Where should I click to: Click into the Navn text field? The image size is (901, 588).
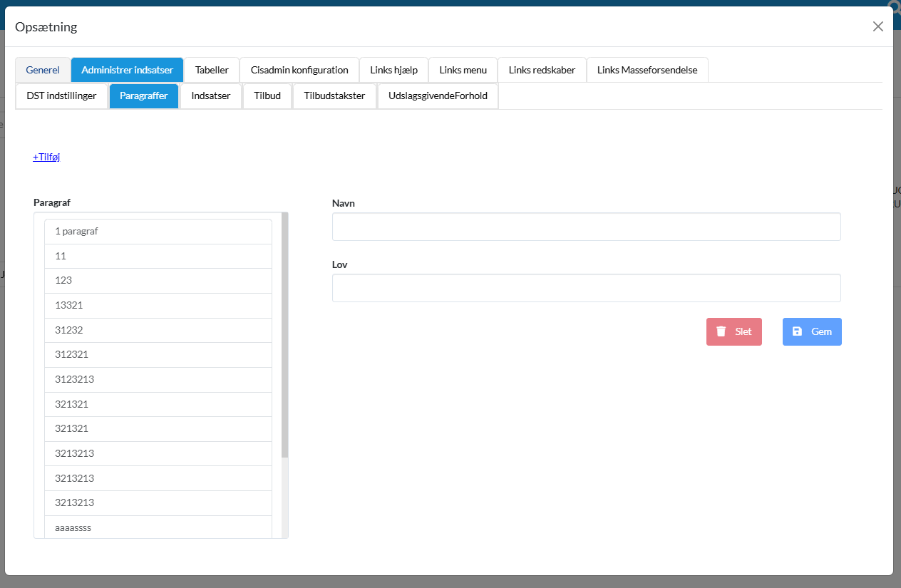(586, 227)
